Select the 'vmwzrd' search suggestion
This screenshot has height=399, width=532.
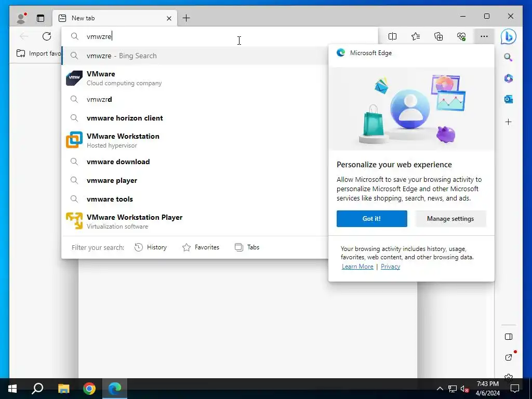(x=195, y=99)
